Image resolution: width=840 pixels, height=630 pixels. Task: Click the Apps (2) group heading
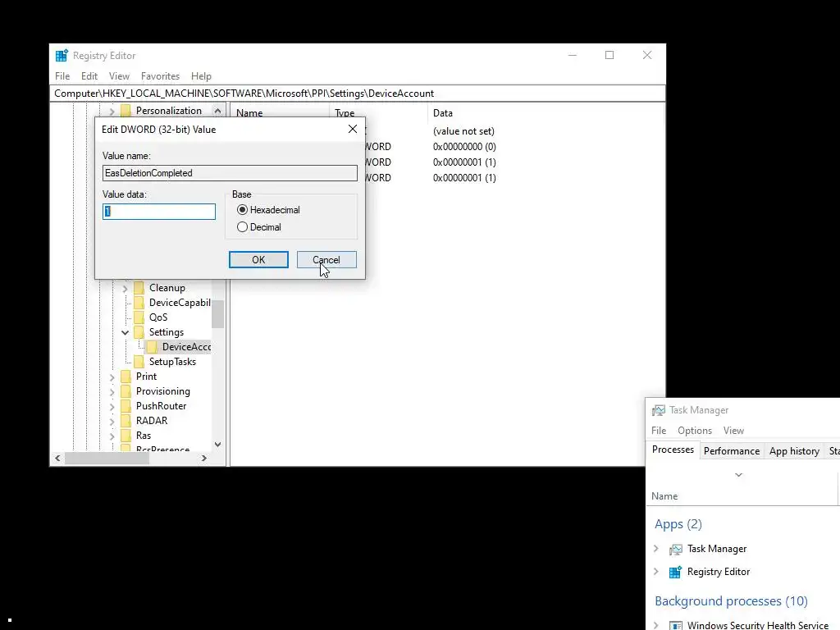coord(678,524)
